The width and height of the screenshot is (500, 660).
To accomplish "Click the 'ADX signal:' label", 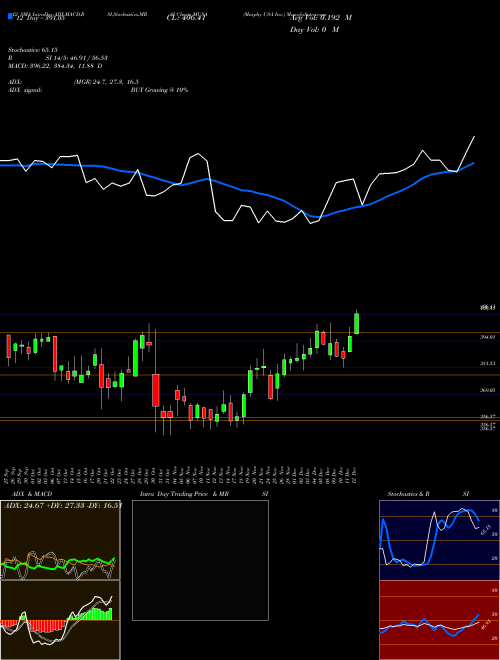I will 25,90.
